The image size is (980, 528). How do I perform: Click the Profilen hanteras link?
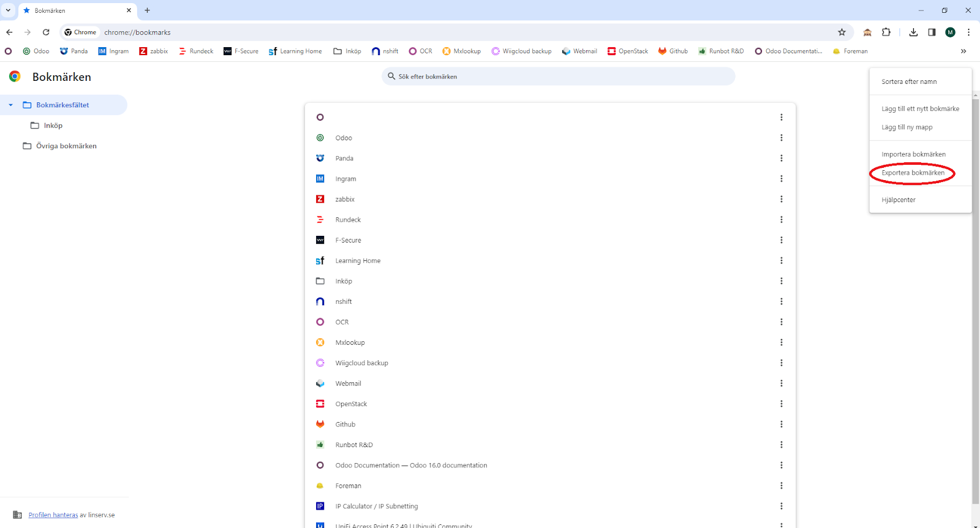tap(53, 515)
